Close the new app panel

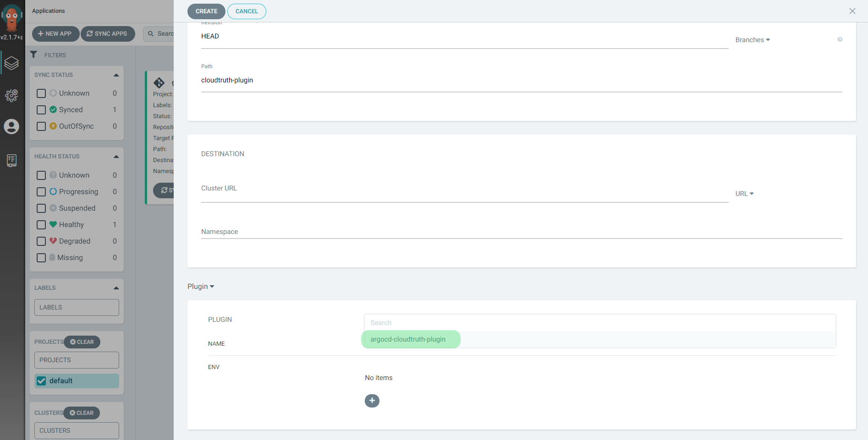(852, 11)
